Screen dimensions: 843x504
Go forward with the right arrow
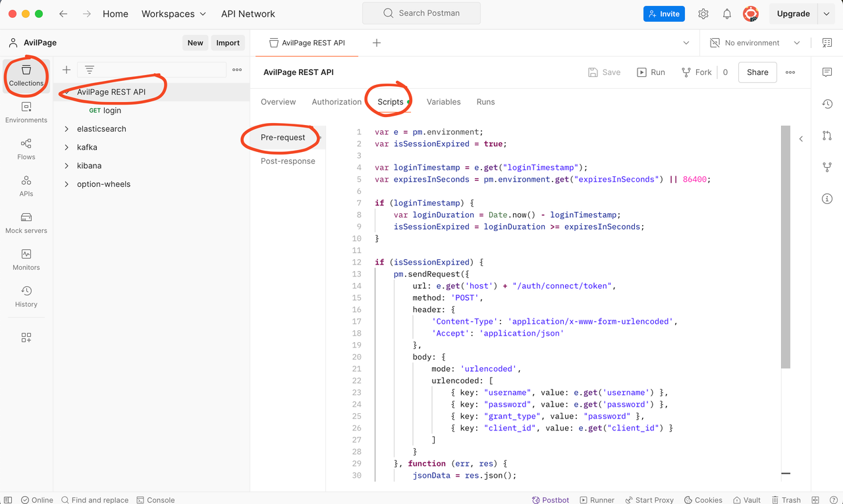87,14
